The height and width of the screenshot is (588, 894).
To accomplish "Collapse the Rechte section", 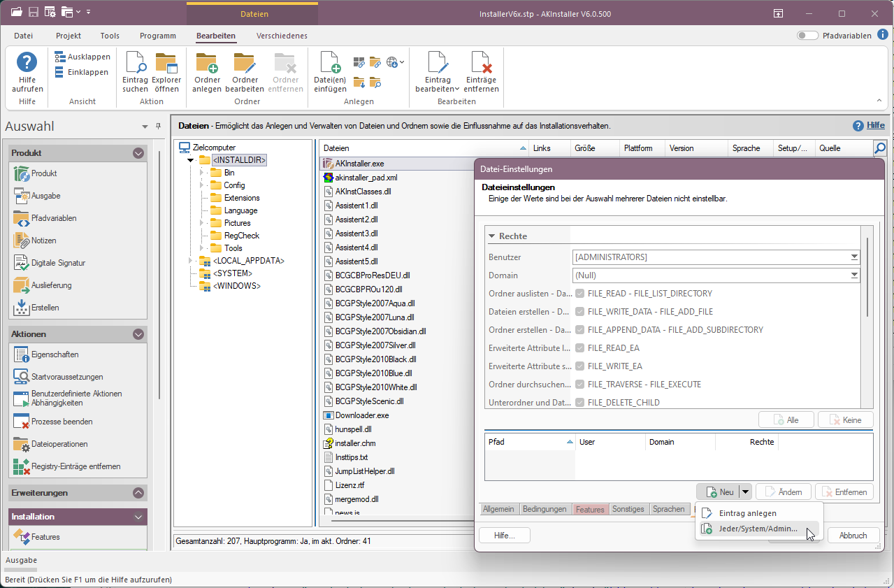I will pos(491,236).
